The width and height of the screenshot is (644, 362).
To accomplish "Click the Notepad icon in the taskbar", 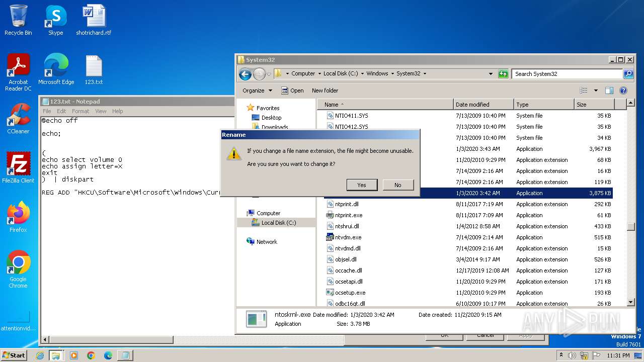I will point(125,355).
